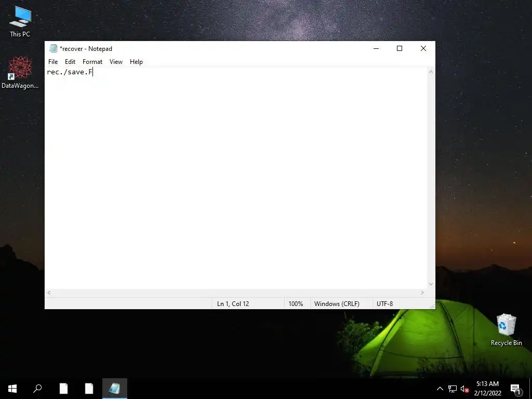This screenshot has width=532, height=399.
Task: Open the second blank document taskbar icon
Action: point(89,389)
